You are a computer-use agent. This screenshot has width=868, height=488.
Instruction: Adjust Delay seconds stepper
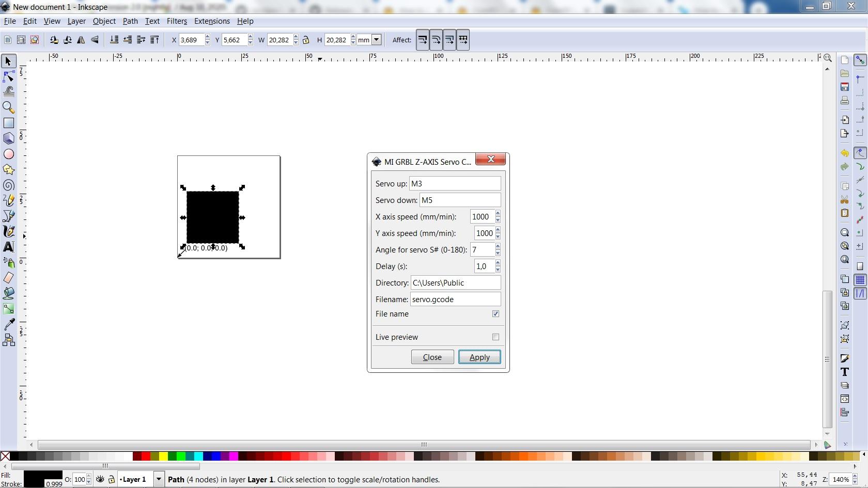pyautogui.click(x=498, y=266)
